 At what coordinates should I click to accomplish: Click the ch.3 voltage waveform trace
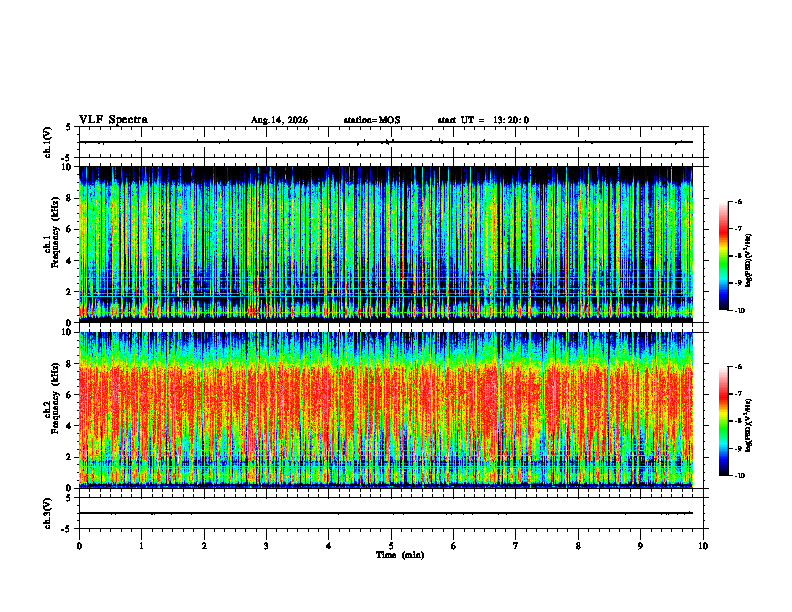(386, 513)
